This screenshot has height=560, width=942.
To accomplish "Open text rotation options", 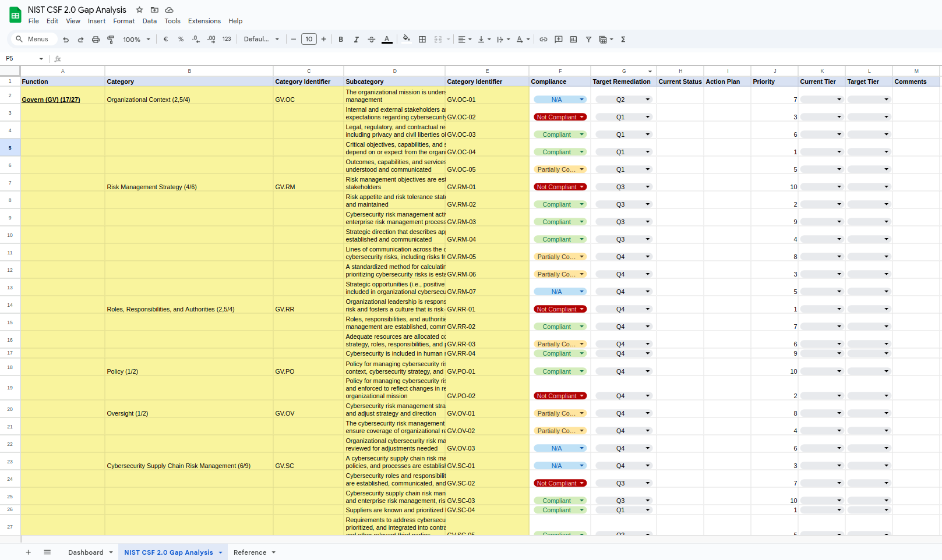I will [x=523, y=40].
